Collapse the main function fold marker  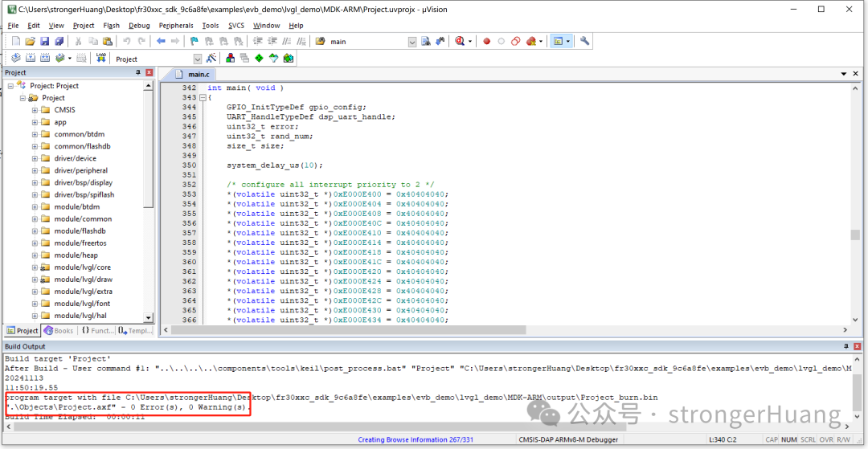coord(202,98)
